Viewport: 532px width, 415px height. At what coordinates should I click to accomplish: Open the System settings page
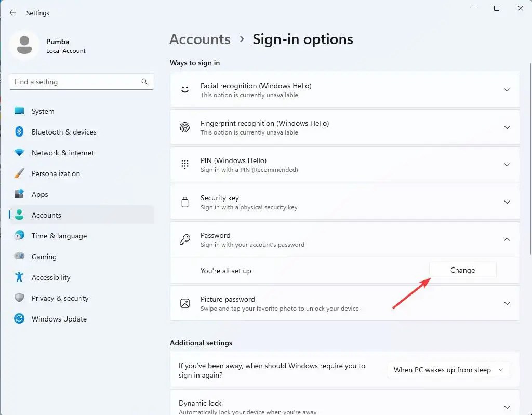[43, 111]
